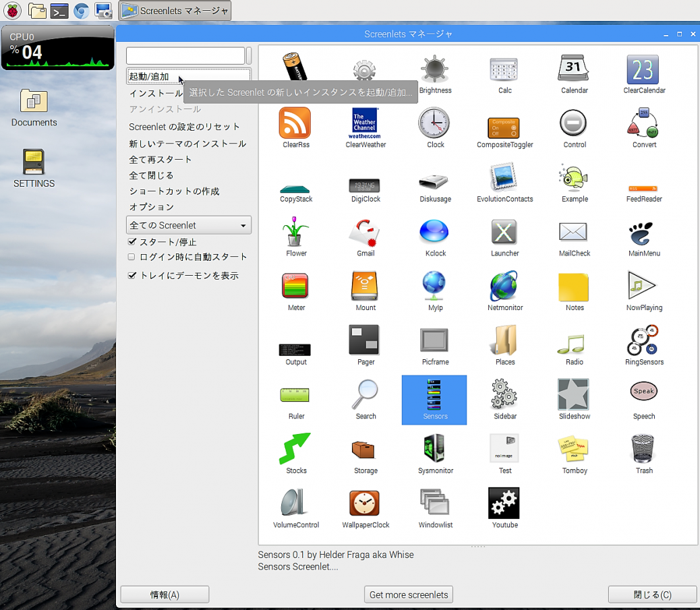Uncheck トレイにデーモンを表示

tap(133, 275)
